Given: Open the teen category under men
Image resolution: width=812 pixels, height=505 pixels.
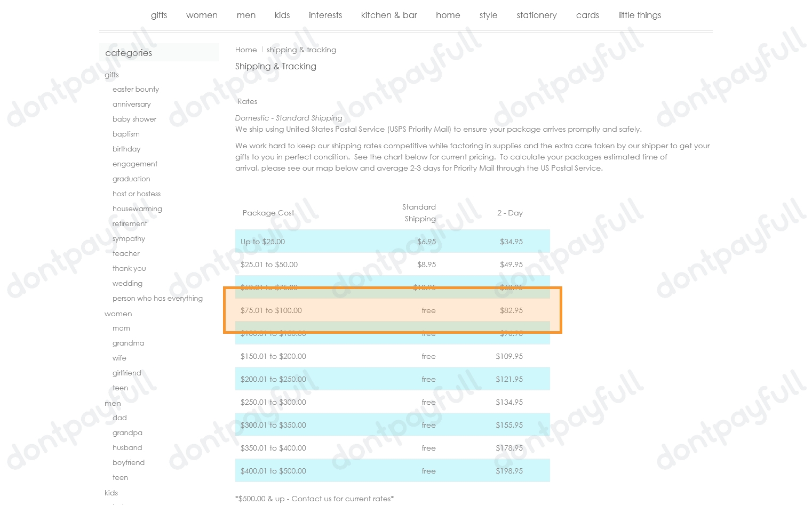Looking at the screenshot, I should pyautogui.click(x=120, y=478).
